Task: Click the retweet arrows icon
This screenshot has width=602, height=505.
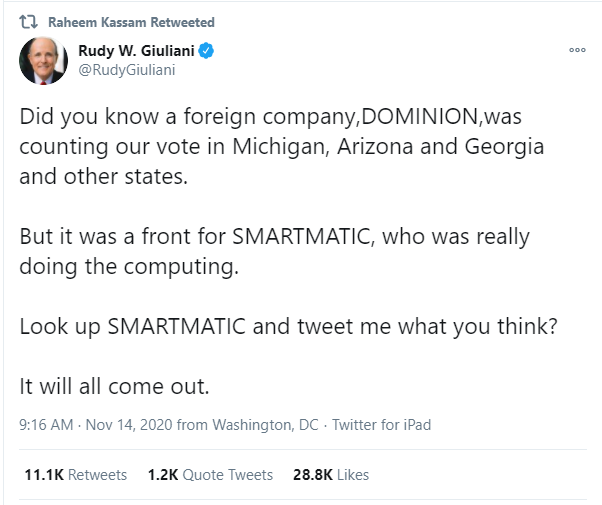Action: click(28, 22)
